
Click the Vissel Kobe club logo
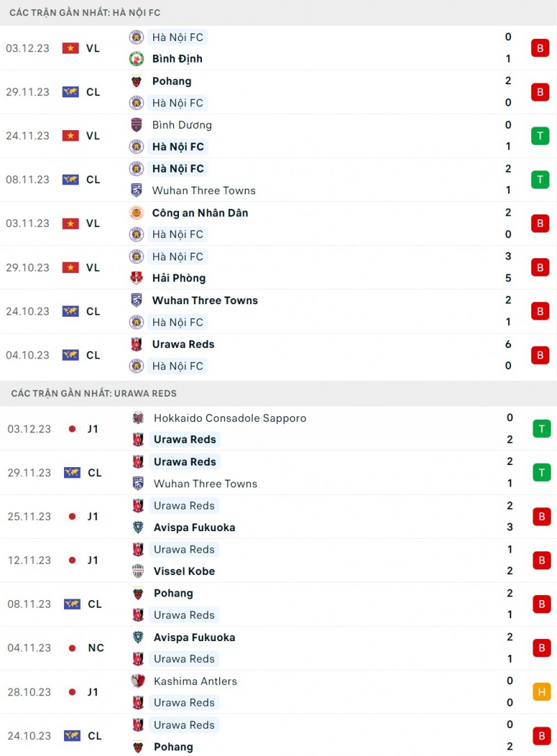click(x=138, y=572)
